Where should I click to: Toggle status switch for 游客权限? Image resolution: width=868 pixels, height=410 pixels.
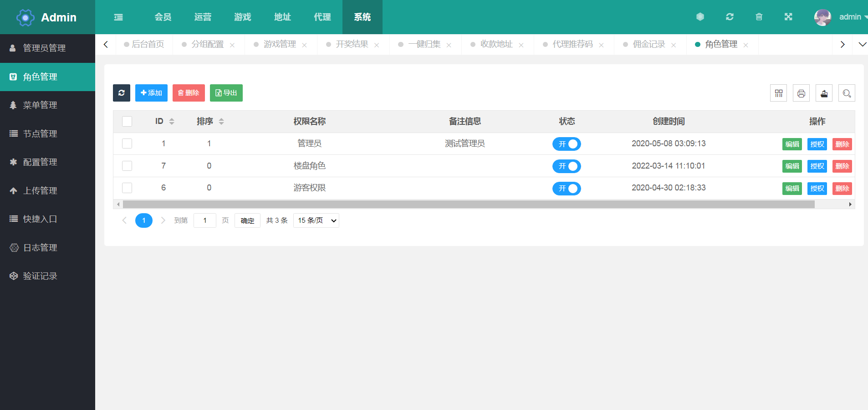567,189
